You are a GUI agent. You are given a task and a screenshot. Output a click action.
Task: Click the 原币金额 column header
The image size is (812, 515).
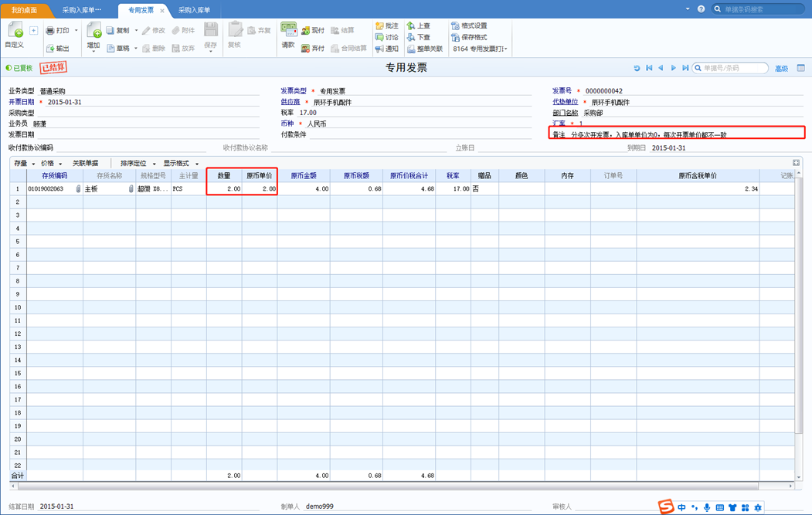pyautogui.click(x=304, y=175)
